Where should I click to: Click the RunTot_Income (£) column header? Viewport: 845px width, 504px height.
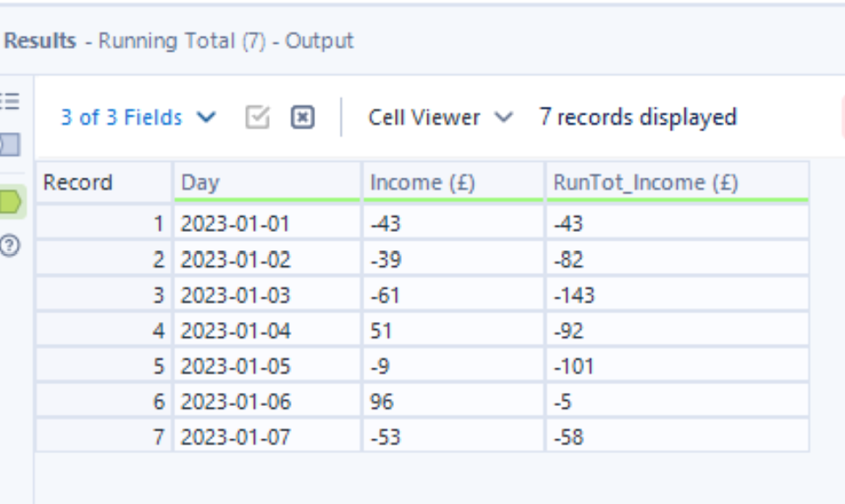[x=676, y=183]
